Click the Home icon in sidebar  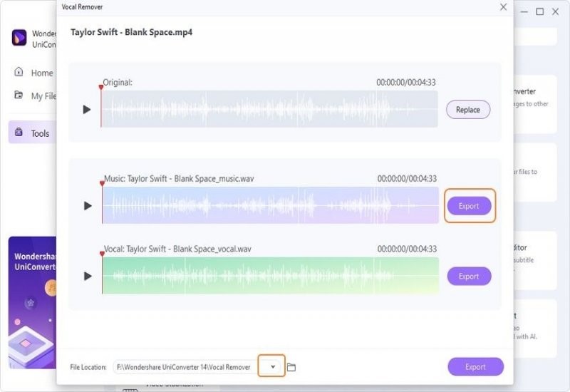[x=19, y=73]
